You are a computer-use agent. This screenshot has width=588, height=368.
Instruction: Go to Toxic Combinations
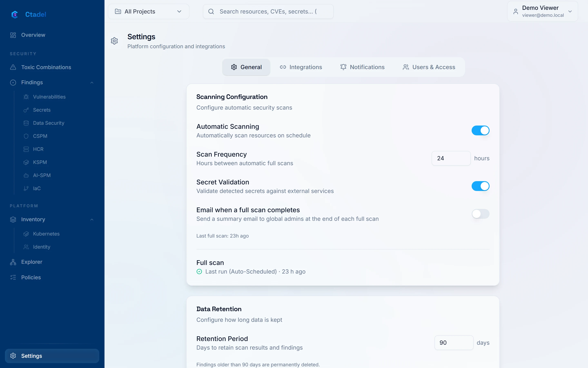[52, 67]
